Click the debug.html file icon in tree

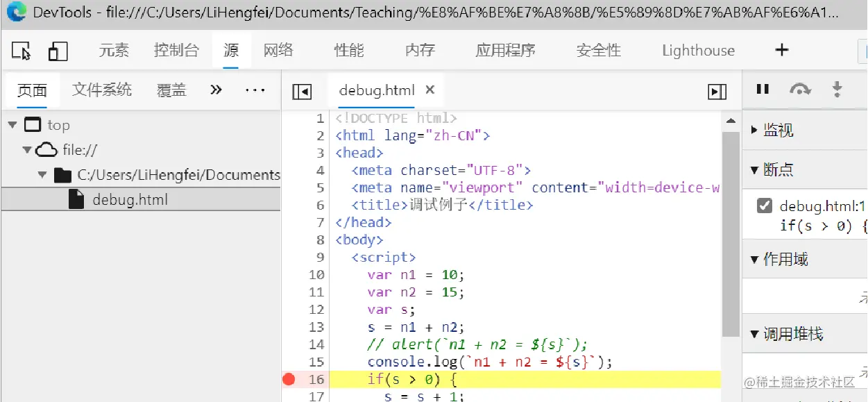point(77,200)
